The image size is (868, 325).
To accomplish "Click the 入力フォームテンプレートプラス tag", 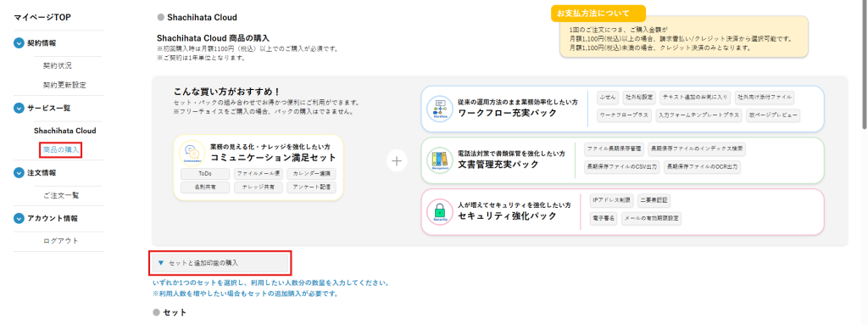I will click(698, 115).
